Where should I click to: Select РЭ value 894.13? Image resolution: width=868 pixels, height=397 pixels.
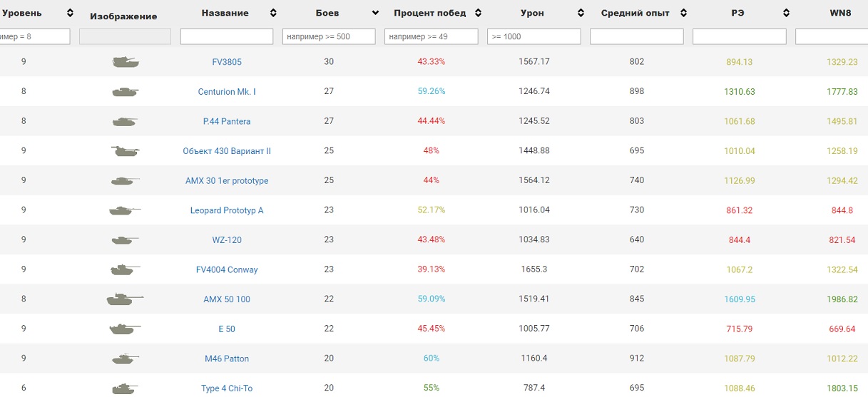click(x=740, y=62)
